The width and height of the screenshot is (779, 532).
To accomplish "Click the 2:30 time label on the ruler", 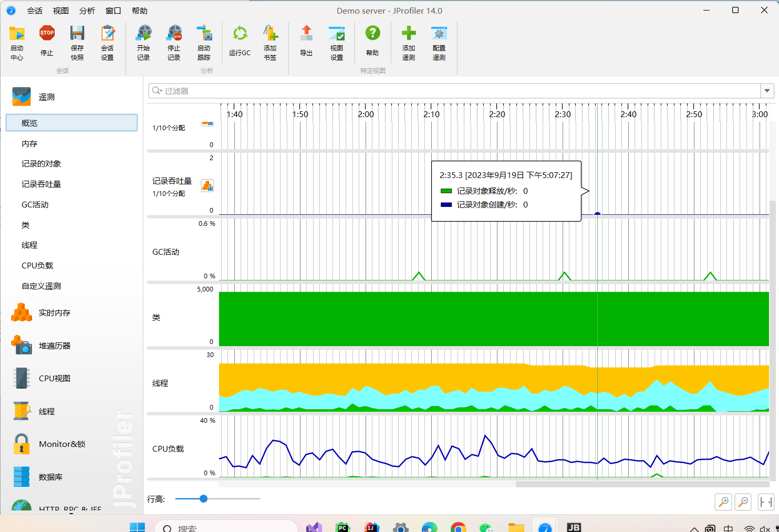I will coord(563,114).
